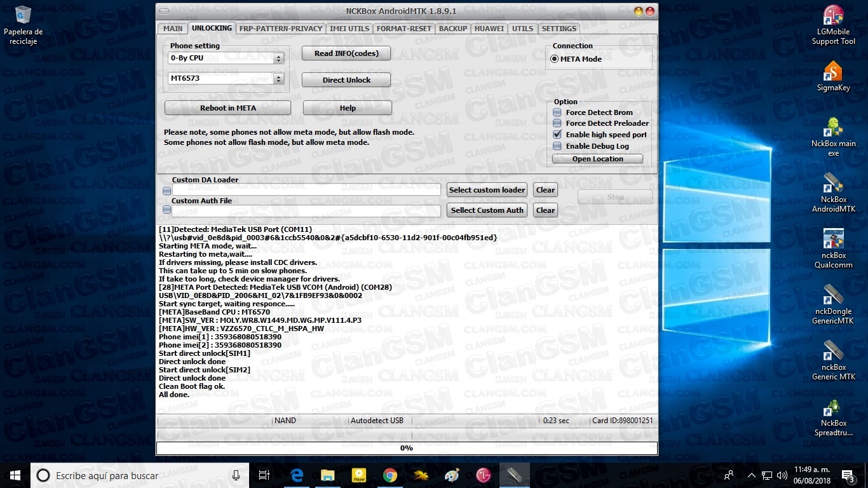The image size is (868, 488).
Task: Launch the nckDongle GenericMTK shortcut
Action: (833, 295)
